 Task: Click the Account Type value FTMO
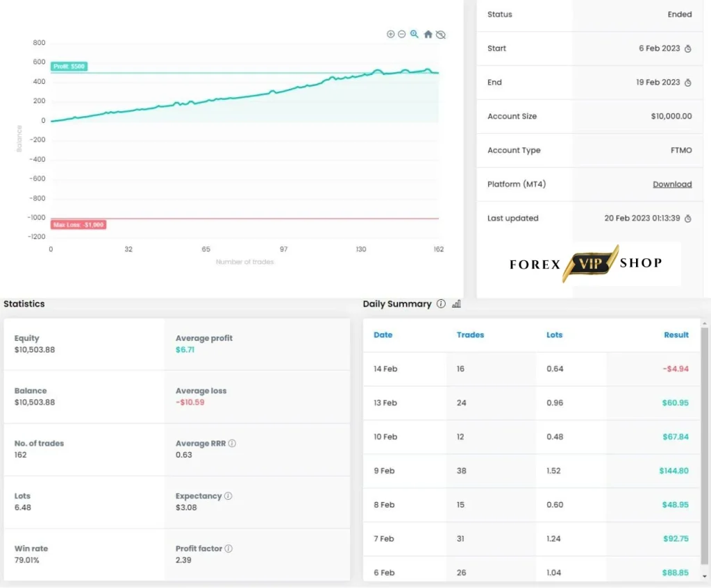(x=681, y=151)
